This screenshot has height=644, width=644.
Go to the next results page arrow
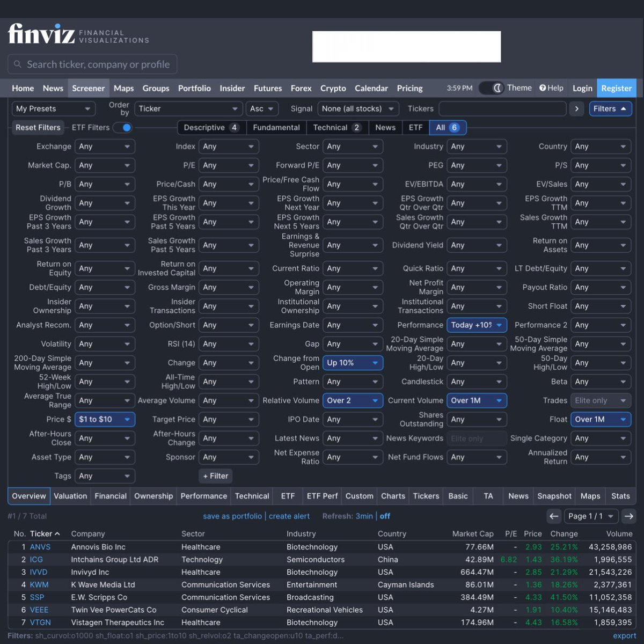click(x=629, y=516)
